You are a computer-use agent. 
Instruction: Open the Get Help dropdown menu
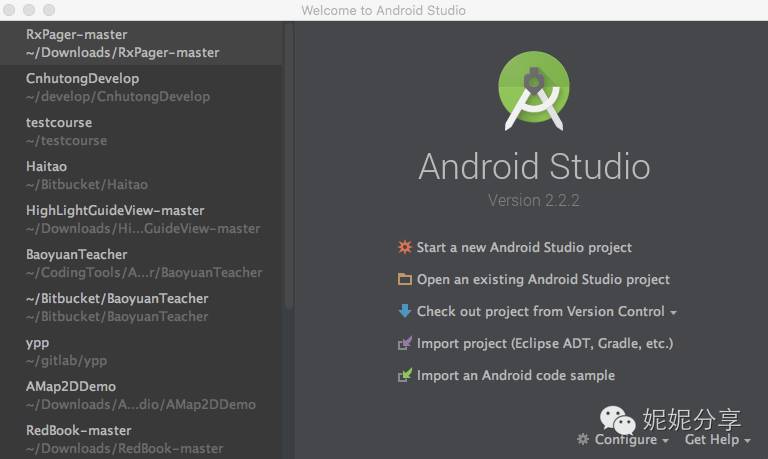(718, 439)
